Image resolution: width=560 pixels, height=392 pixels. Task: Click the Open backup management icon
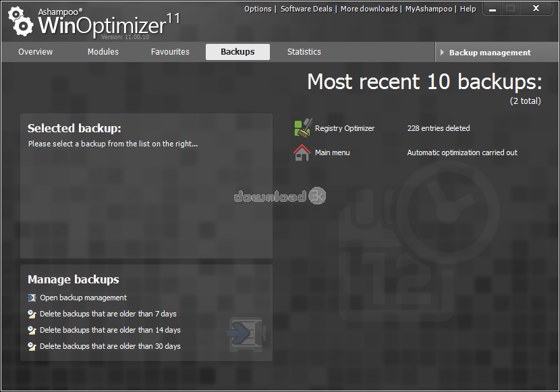32,298
